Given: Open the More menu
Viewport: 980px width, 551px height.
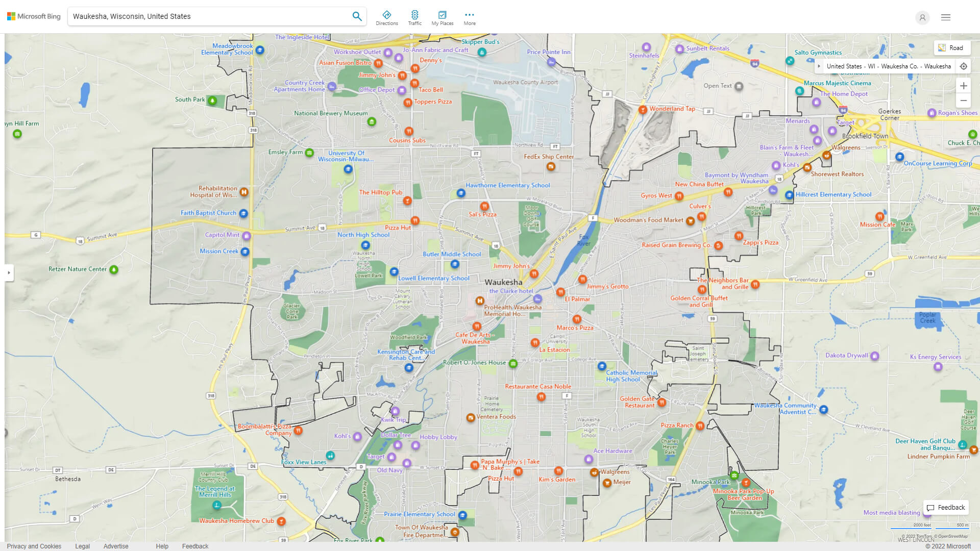Looking at the screenshot, I should [x=469, y=16].
